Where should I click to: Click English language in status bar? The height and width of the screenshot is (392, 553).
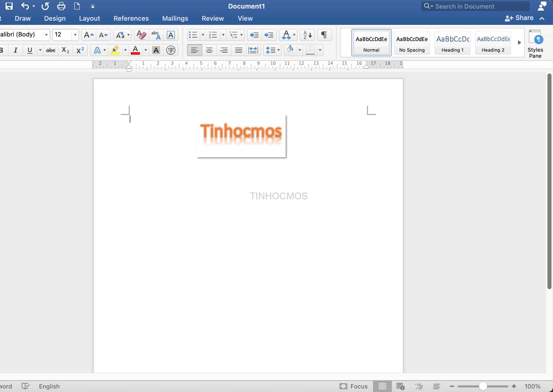49,386
